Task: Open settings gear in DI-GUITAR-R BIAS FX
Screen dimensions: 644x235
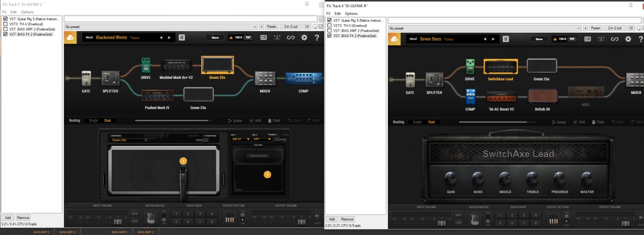Action: pyautogui.click(x=628, y=39)
